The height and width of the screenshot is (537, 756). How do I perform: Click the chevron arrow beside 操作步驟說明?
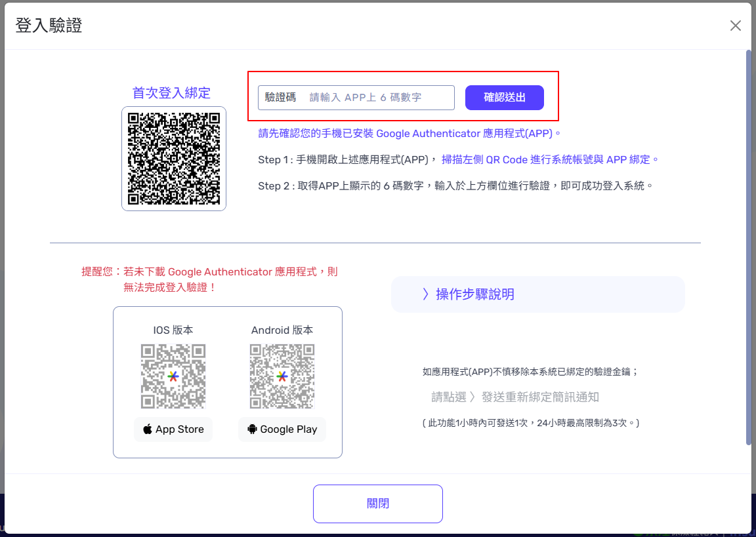426,294
